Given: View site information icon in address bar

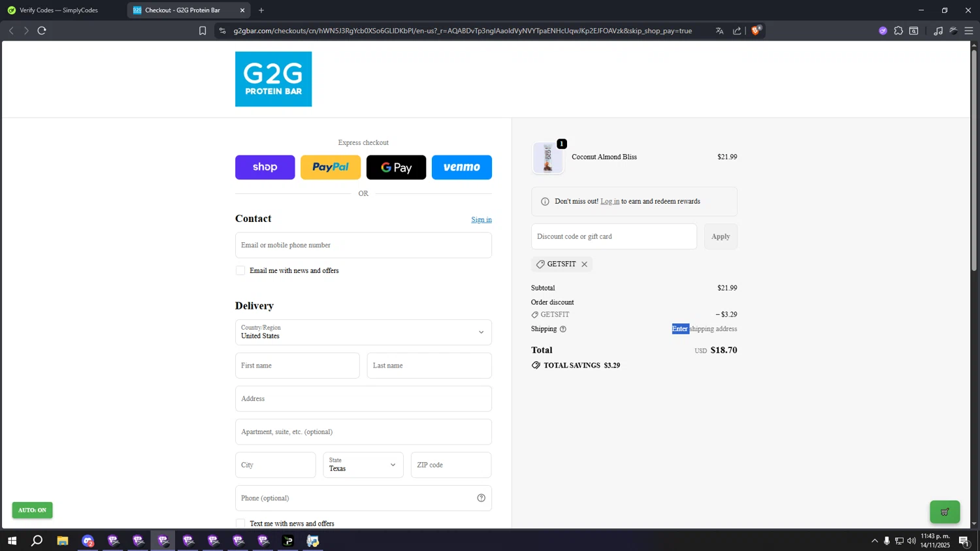Looking at the screenshot, I should 223,31.
